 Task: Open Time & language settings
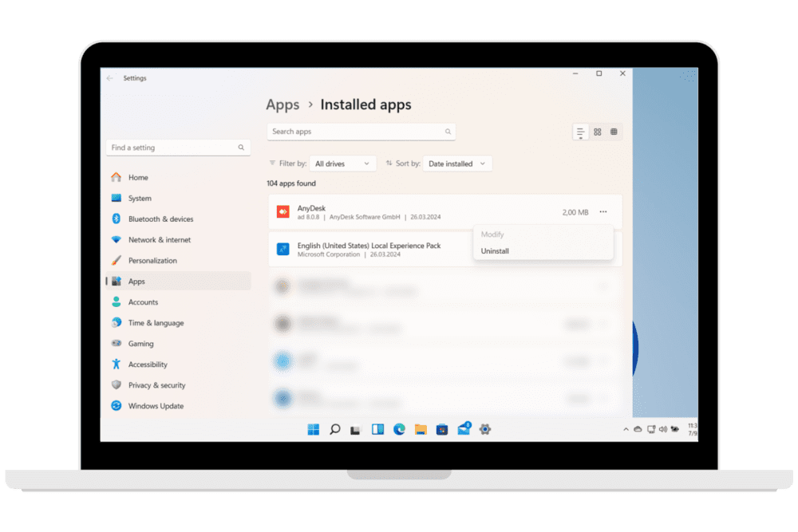[x=178, y=323]
